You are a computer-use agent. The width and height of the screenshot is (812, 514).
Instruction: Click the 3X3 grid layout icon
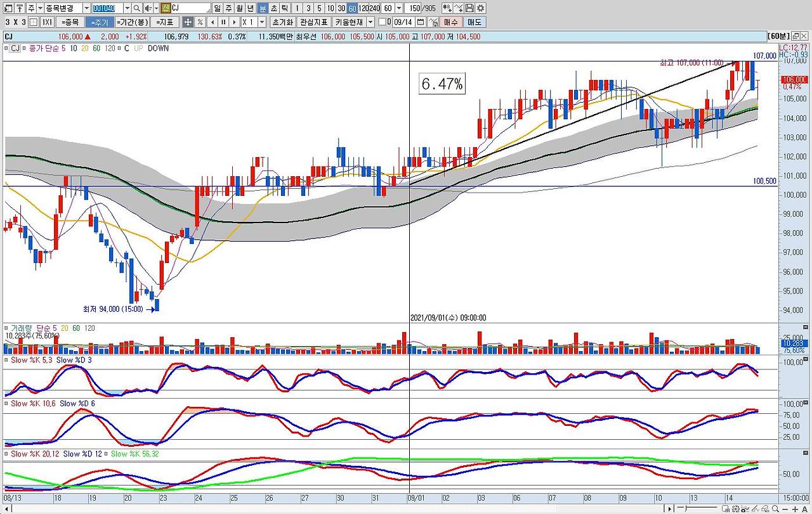click(x=34, y=22)
